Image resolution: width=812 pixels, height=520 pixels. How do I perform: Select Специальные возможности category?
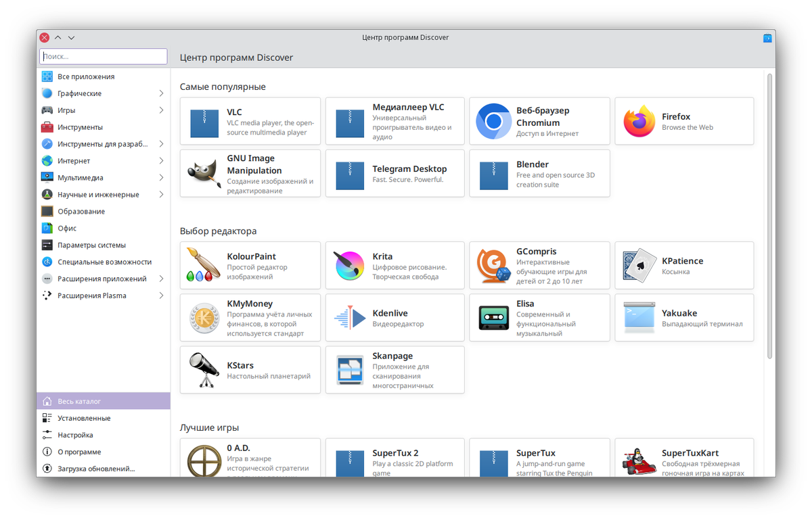[x=104, y=262]
